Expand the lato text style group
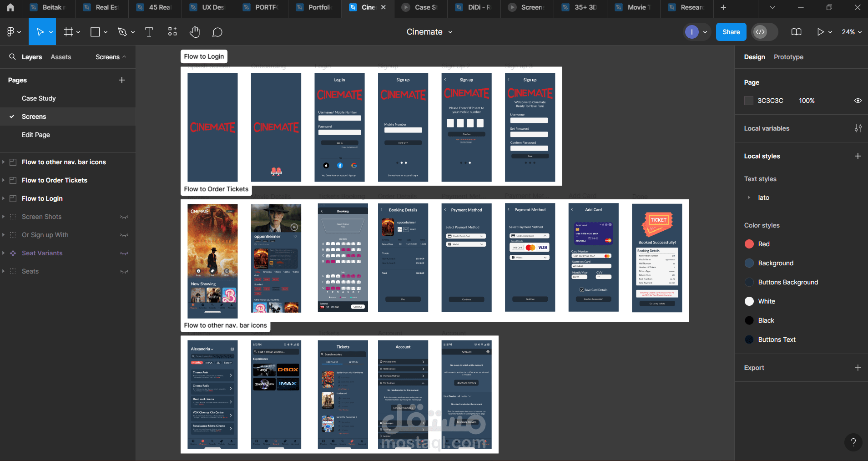This screenshot has height=461, width=868. click(x=749, y=198)
